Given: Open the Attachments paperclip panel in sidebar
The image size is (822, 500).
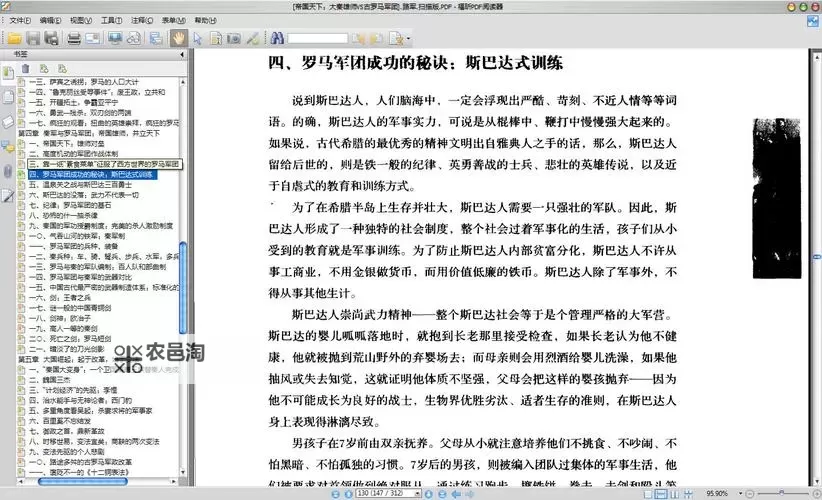Looking at the screenshot, I should point(8,171).
